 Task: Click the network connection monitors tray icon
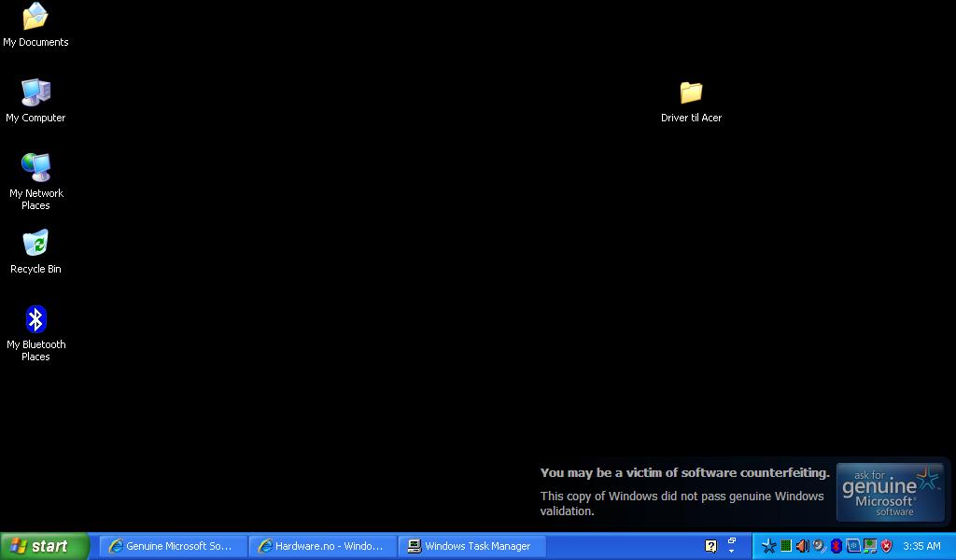pos(870,546)
